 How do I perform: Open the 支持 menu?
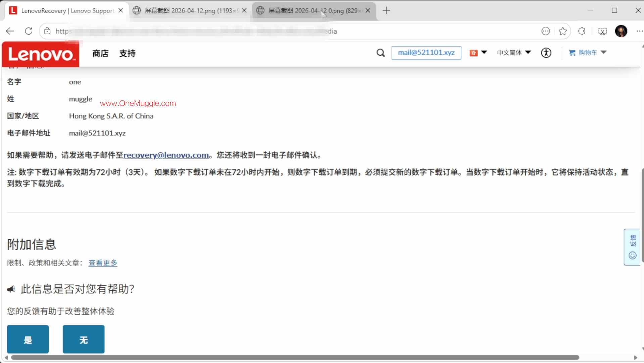pyautogui.click(x=127, y=53)
